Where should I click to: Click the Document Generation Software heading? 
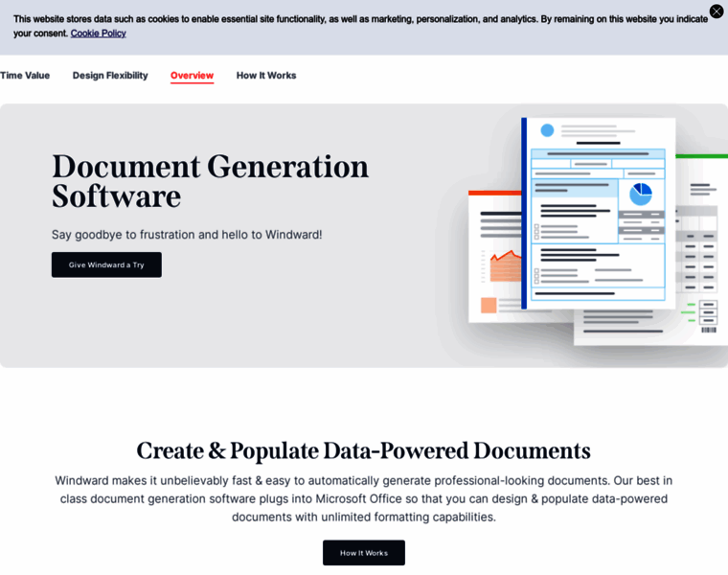point(210,181)
